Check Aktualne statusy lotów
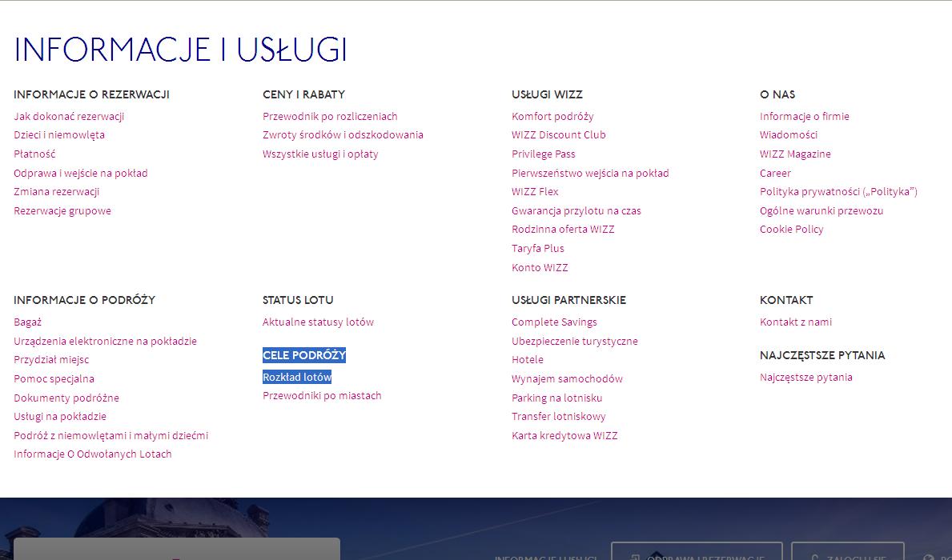Image resolution: width=952 pixels, height=560 pixels. click(x=318, y=322)
